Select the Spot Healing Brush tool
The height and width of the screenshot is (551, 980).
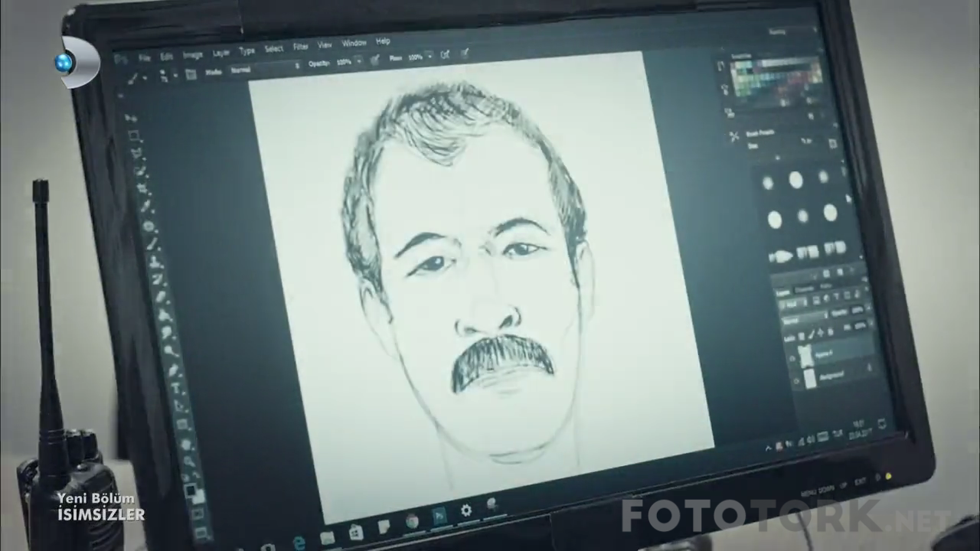[148, 226]
